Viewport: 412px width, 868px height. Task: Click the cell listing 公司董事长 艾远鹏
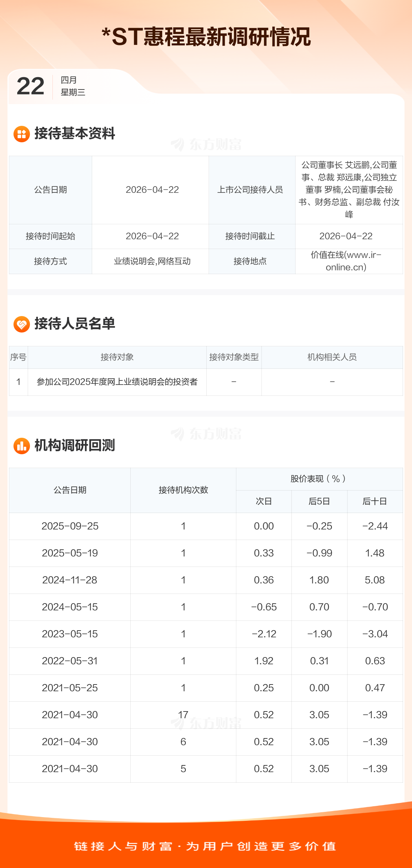click(349, 190)
